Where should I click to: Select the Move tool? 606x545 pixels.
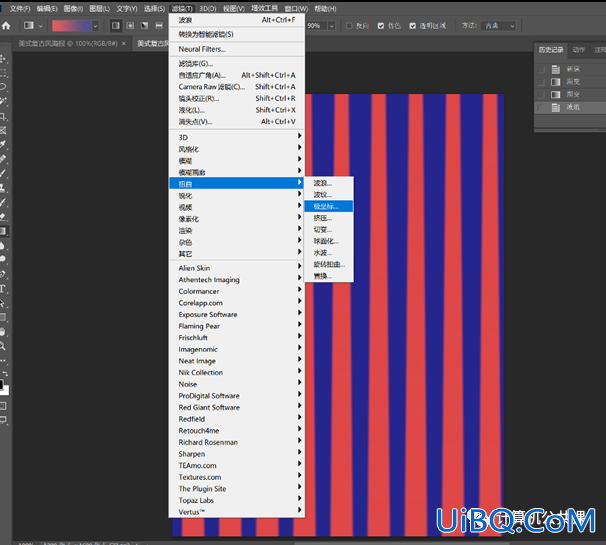(3, 58)
